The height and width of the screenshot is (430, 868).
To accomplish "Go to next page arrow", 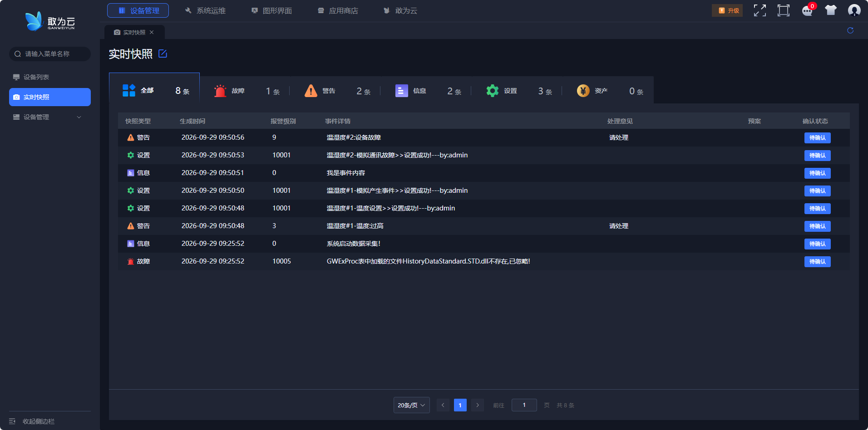I will [x=478, y=405].
